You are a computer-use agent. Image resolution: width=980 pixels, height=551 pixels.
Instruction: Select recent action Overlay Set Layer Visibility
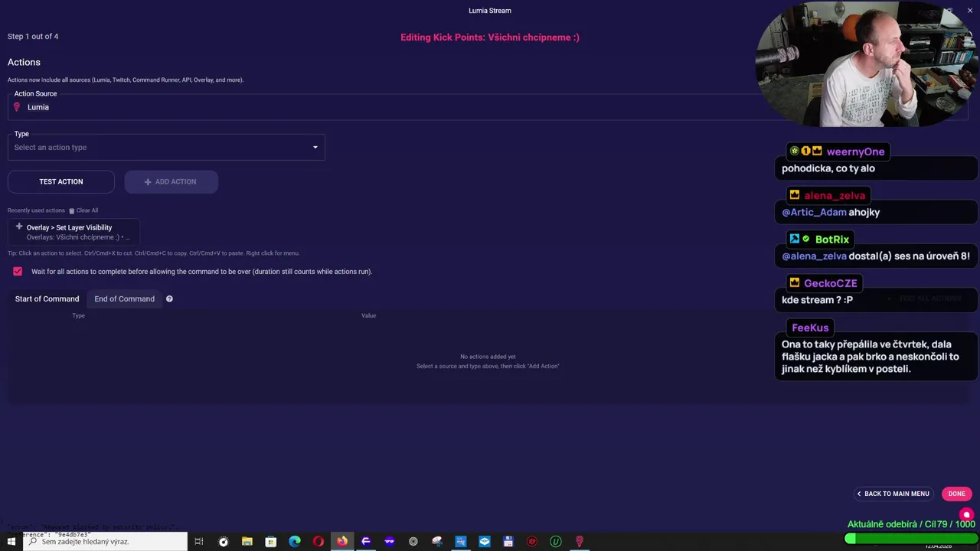[73, 232]
